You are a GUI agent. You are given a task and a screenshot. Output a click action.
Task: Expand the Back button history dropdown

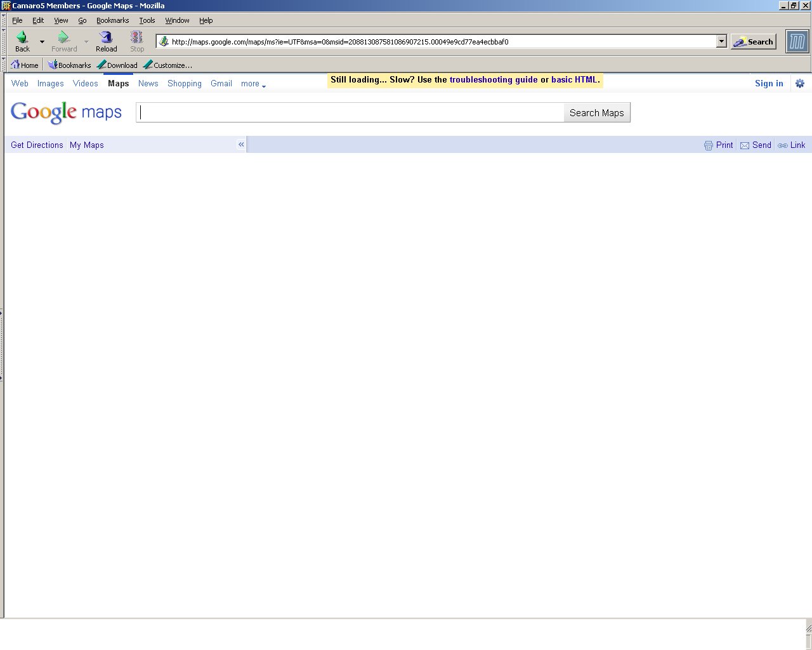coord(42,42)
